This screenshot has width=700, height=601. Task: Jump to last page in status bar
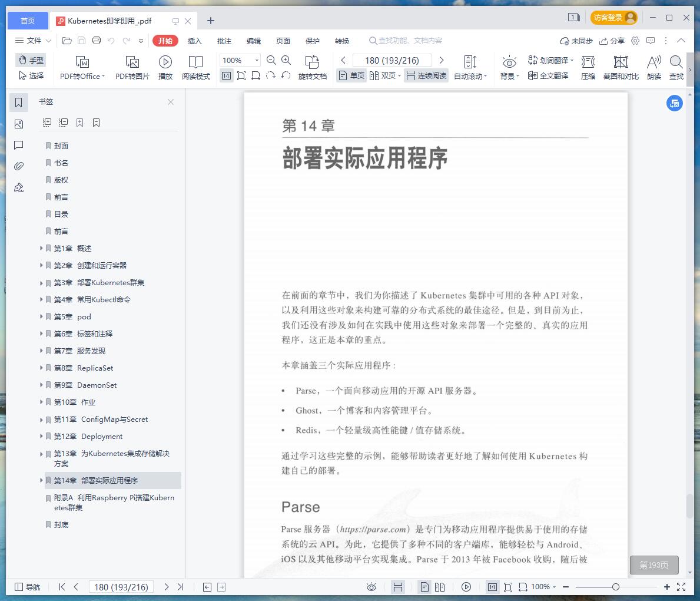pyautogui.click(x=180, y=587)
